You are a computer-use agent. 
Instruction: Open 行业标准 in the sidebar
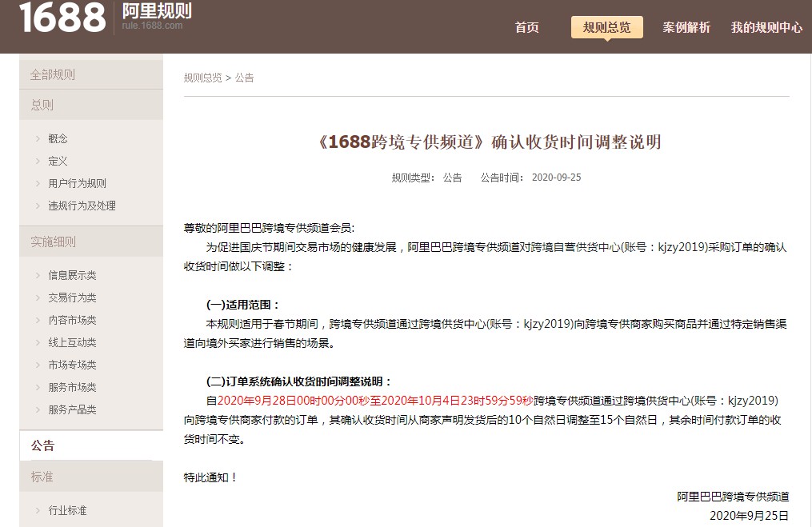pos(67,510)
